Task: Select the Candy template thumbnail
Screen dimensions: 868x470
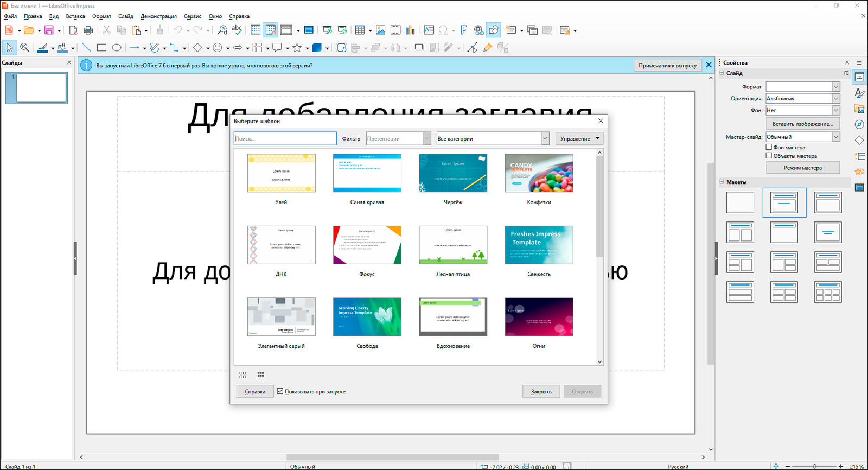Action: [539, 173]
